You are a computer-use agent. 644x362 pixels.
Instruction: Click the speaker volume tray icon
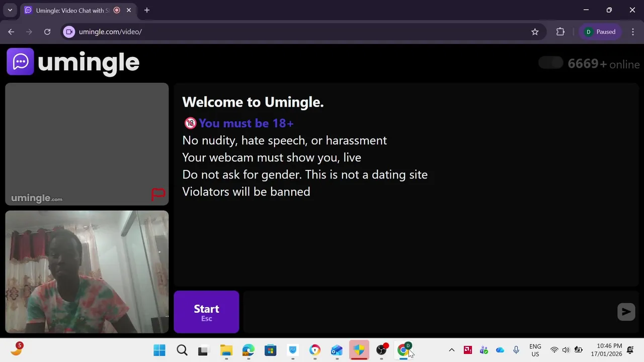pos(566,350)
